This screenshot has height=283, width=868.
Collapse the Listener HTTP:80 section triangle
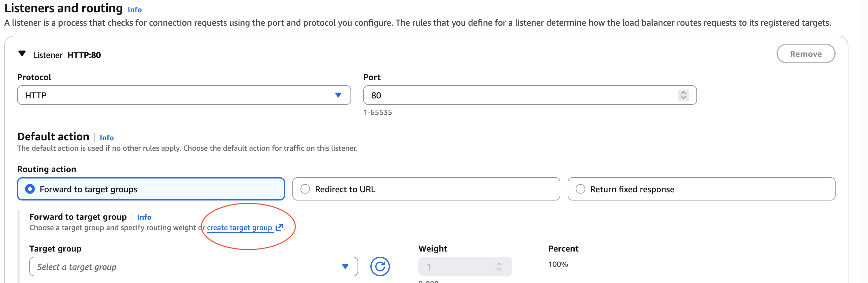[x=22, y=54]
